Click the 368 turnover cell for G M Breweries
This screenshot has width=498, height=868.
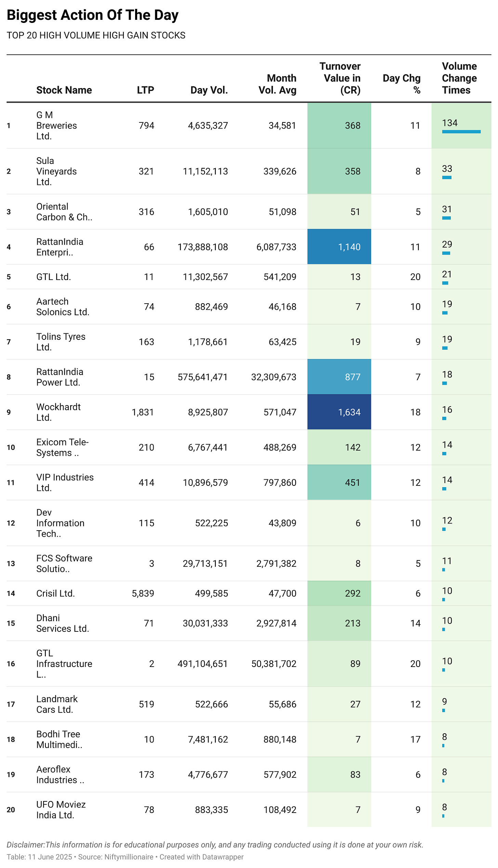pyautogui.click(x=339, y=125)
